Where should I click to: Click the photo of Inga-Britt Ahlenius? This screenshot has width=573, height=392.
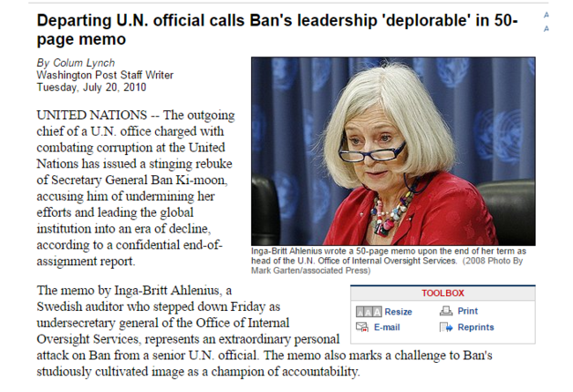(393, 151)
